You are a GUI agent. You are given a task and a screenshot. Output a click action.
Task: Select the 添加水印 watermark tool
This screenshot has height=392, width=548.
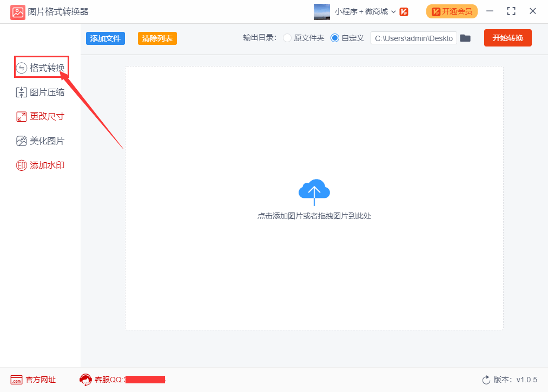click(42, 164)
